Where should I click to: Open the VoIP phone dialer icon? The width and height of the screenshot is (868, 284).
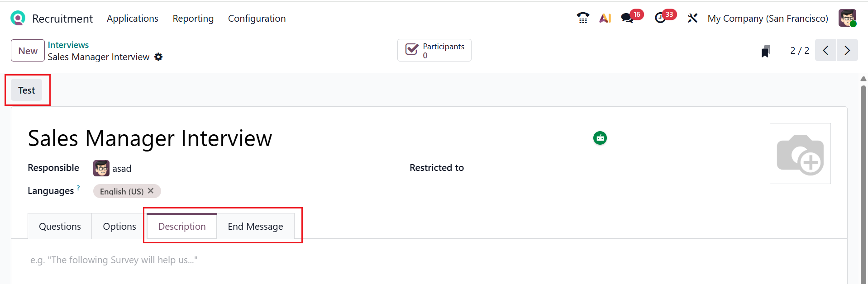pos(583,18)
